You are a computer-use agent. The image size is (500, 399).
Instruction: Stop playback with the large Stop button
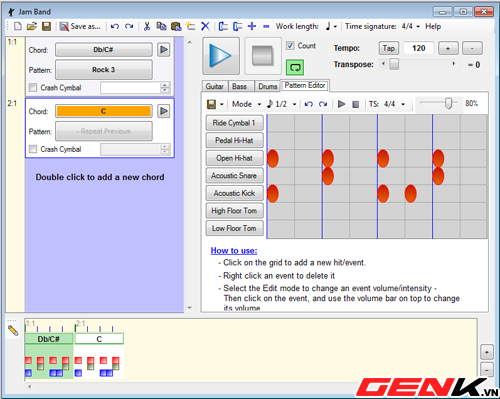[263, 56]
